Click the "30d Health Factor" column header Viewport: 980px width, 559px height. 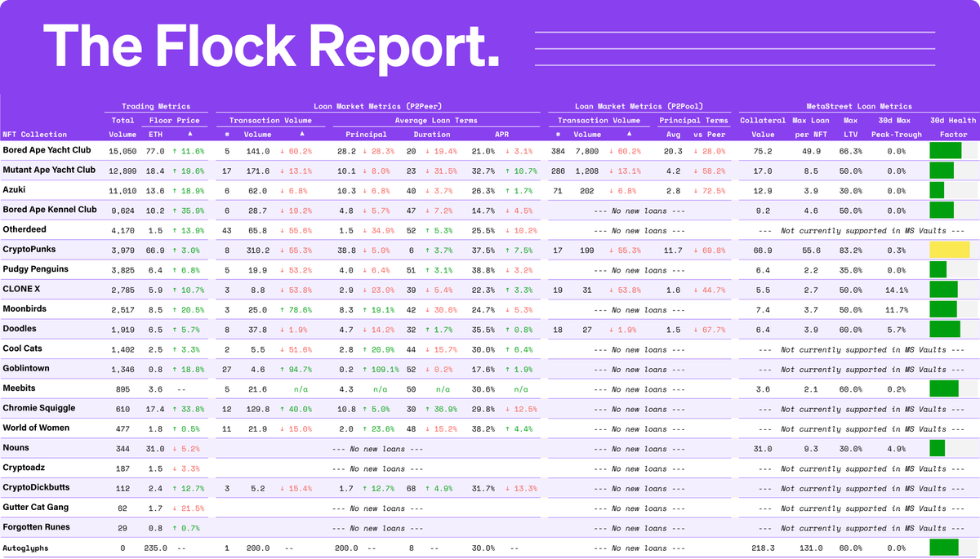coord(953,127)
